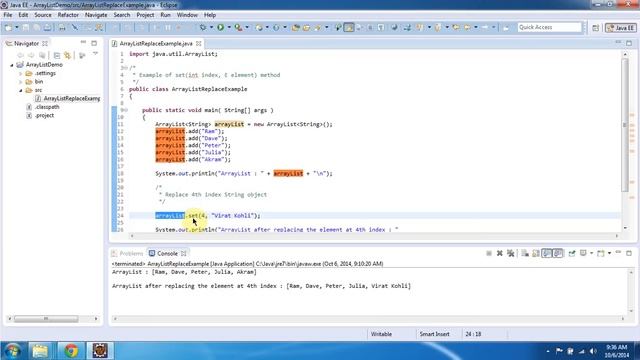Open the Navigate menu
Viewport: 640px width, 360px height.
(96, 15)
